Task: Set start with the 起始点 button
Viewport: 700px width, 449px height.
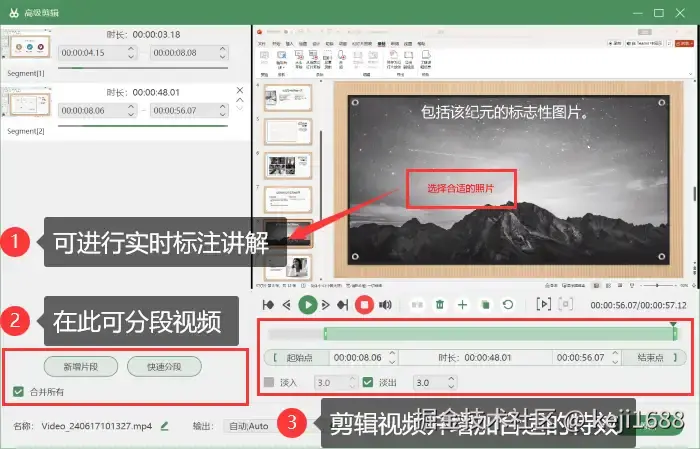Action: (297, 358)
